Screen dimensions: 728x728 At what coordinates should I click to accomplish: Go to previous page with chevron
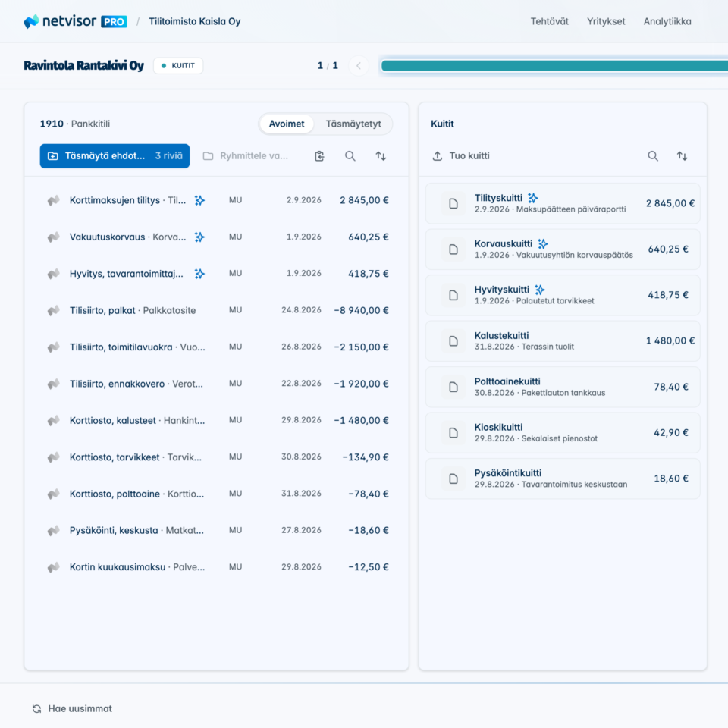coord(359,65)
